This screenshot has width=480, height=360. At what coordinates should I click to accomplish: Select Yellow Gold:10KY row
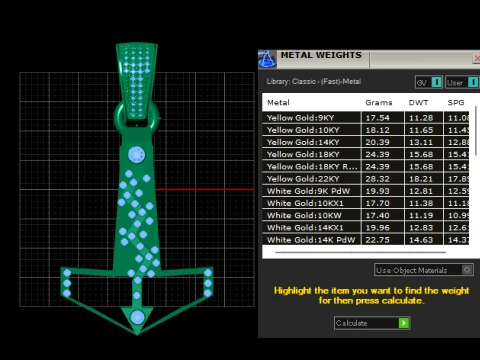pyautogui.click(x=366, y=130)
